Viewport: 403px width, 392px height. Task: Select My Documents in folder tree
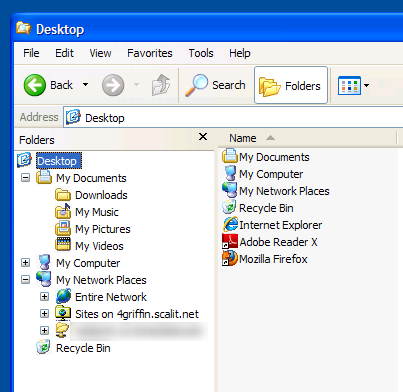[91, 178]
